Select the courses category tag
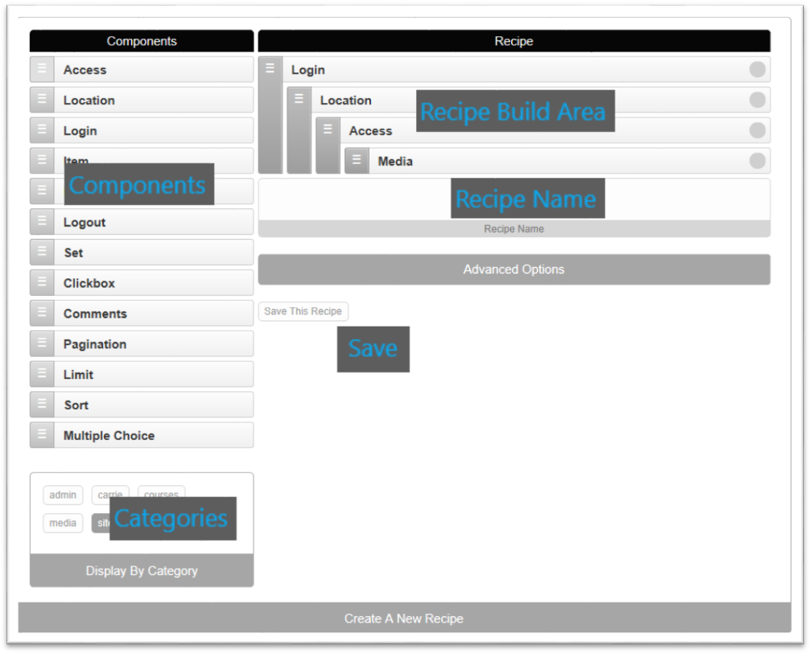812x654 pixels. (x=161, y=495)
